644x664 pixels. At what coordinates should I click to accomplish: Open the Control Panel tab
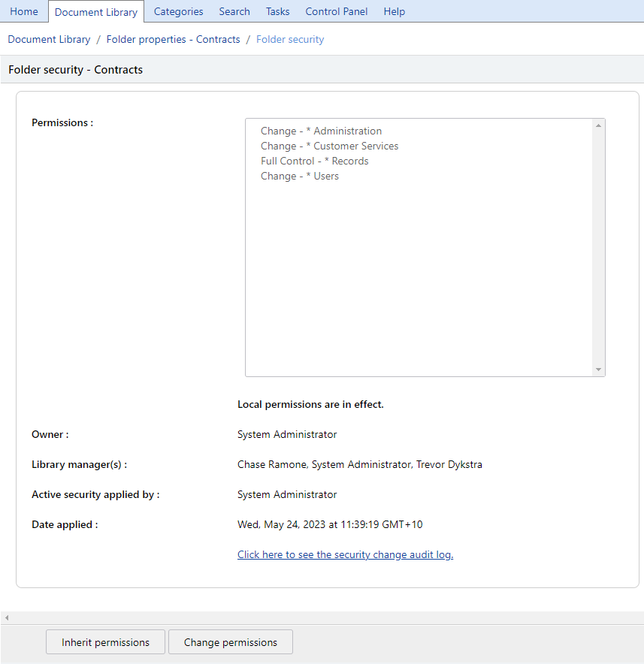pos(336,11)
